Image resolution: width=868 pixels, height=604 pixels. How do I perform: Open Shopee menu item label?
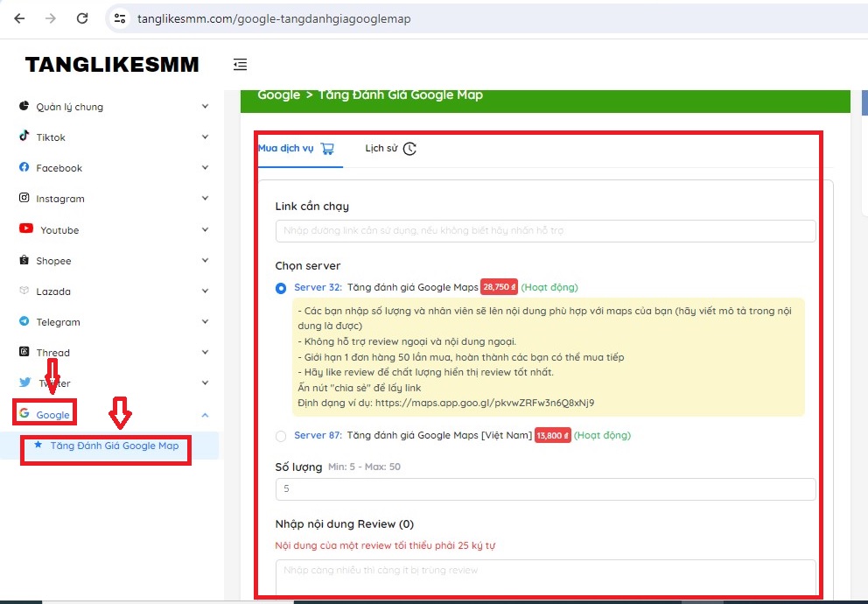53,260
